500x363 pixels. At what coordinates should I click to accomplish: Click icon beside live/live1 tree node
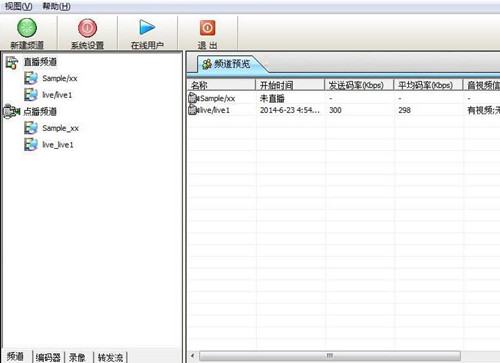coord(31,95)
